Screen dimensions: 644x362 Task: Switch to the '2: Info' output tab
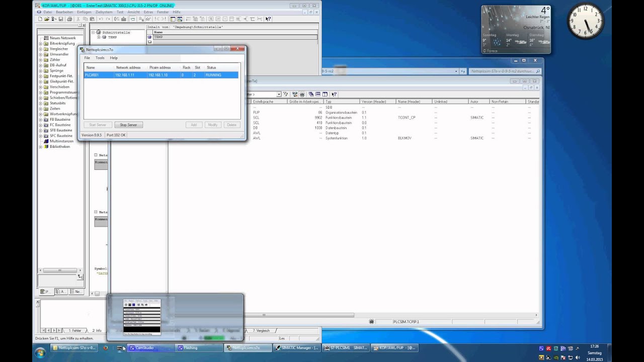point(97,330)
